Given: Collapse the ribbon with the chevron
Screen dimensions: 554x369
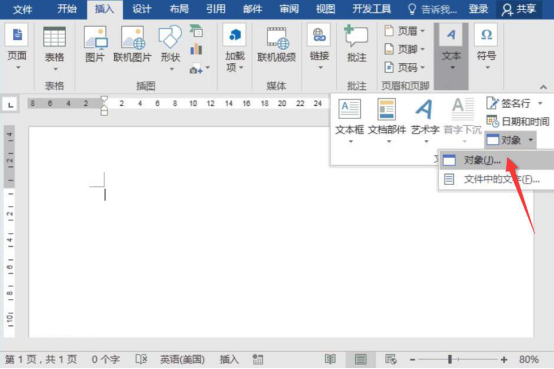Looking at the screenshot, I should [543, 86].
